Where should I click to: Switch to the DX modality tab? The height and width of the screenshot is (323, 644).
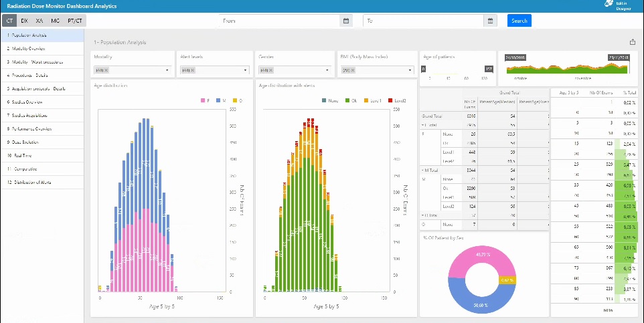pyautogui.click(x=25, y=21)
